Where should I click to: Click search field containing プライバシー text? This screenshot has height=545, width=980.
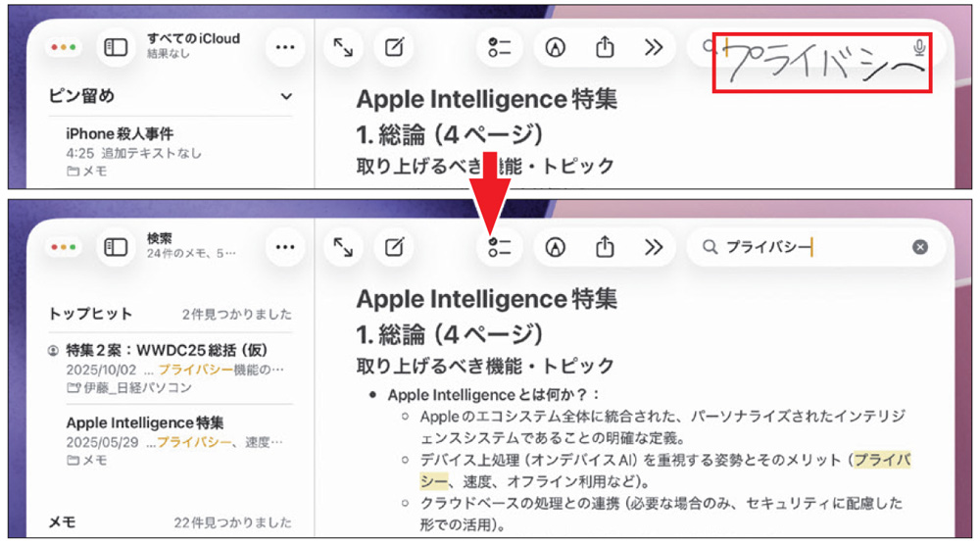tap(816, 247)
